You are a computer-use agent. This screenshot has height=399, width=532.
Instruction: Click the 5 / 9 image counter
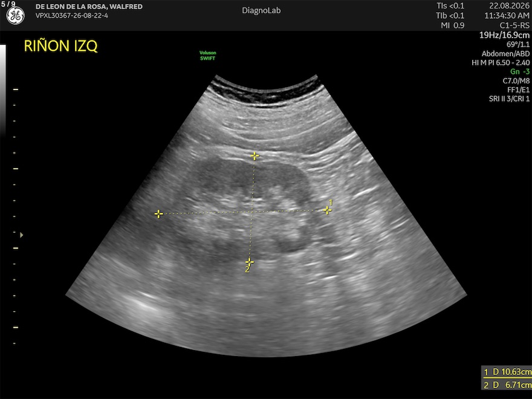tap(8, 4)
